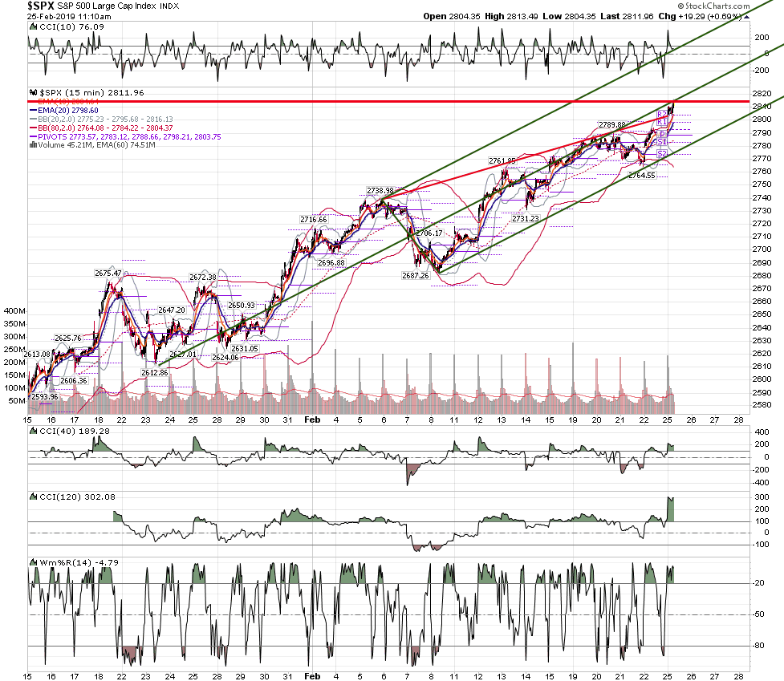Click the 2672.38 price label
The height and width of the screenshot is (681, 784).
[203, 278]
